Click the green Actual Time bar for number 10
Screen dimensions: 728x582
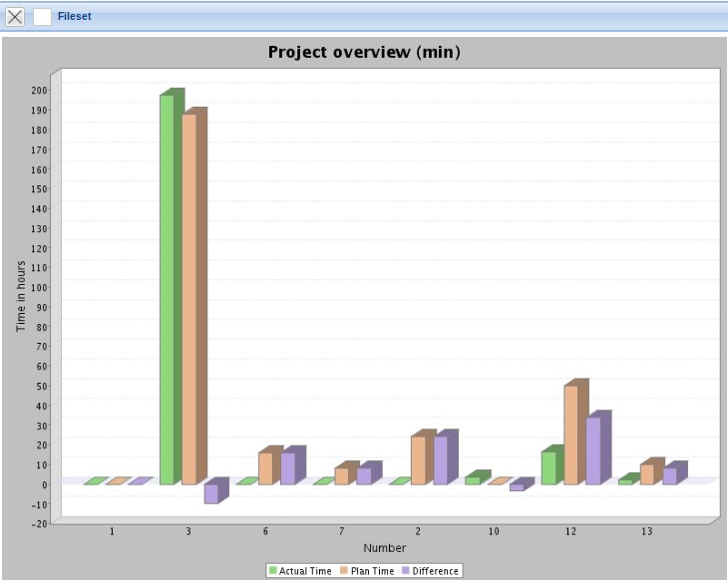click(472, 480)
